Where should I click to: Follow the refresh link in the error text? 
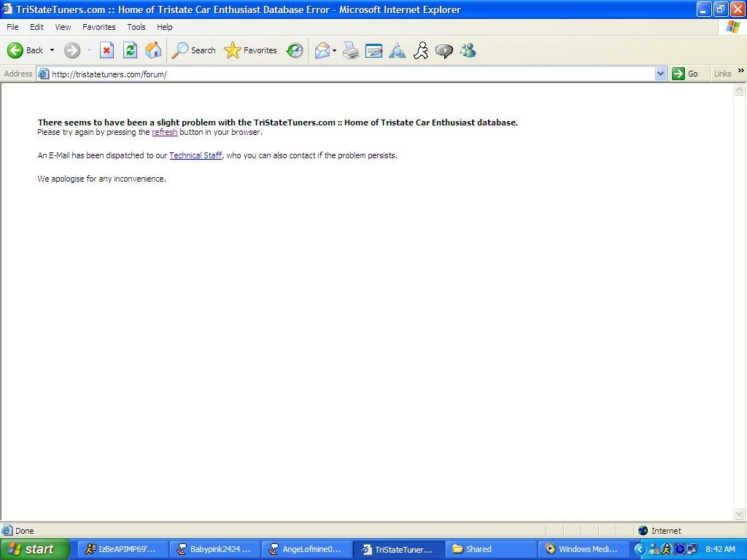pos(165,132)
